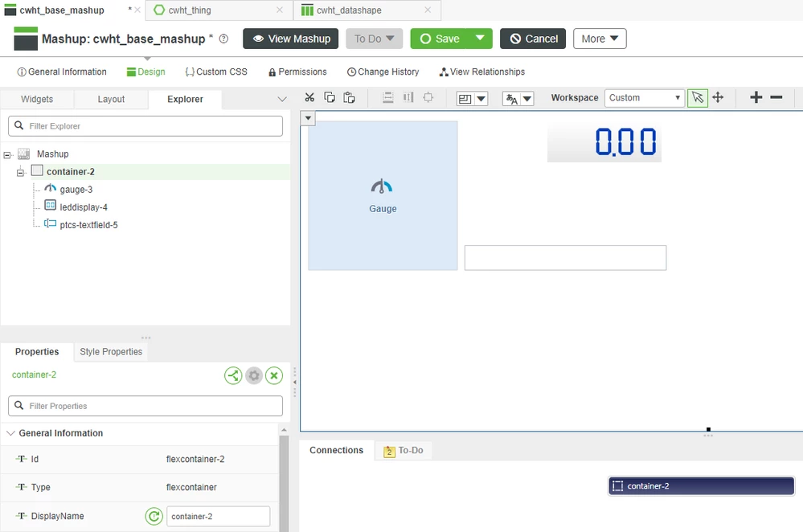Click the text field widget on canvas
Viewport: 803px width, 532px height.
click(565, 257)
